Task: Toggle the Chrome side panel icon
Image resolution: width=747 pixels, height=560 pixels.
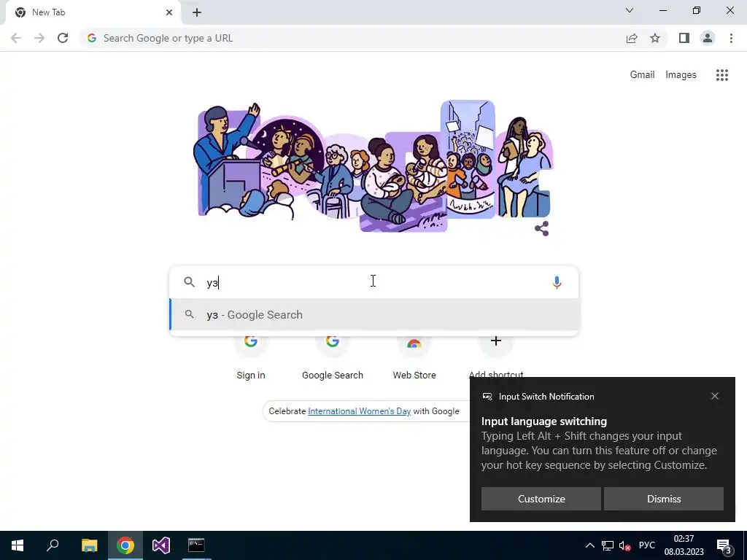Action: 684,38
